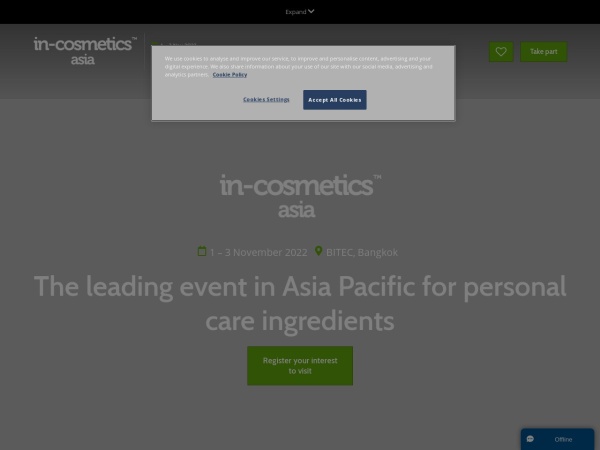Click the heart favorites icon button

[x=501, y=52]
